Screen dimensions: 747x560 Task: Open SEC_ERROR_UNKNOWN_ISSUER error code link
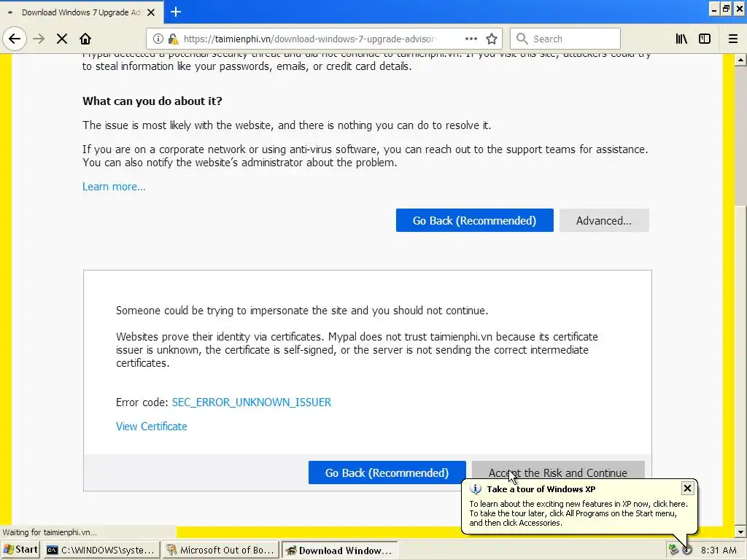[252, 402]
